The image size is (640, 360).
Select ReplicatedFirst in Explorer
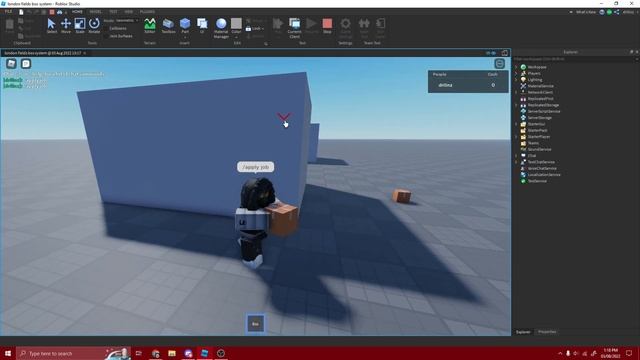(x=540, y=99)
